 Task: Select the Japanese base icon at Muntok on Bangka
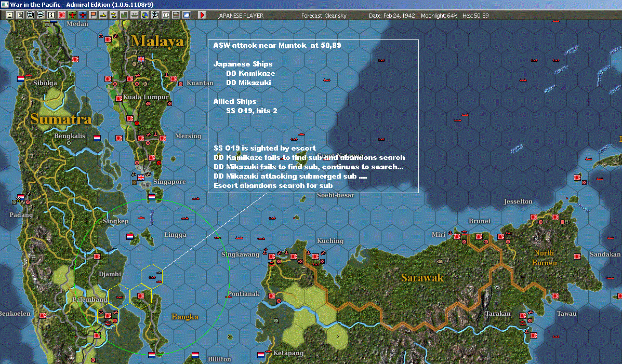pos(140,296)
